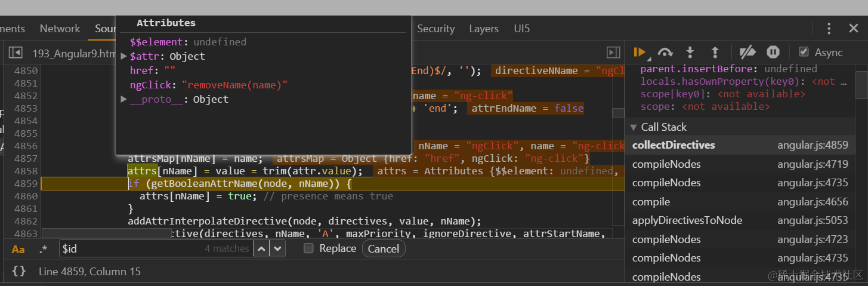Toggle the regular expression search option
The height and width of the screenshot is (286, 868).
click(x=43, y=249)
